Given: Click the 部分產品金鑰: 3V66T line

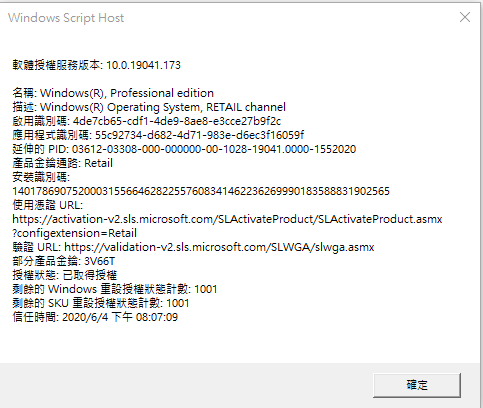Looking at the screenshot, I should (64, 261).
